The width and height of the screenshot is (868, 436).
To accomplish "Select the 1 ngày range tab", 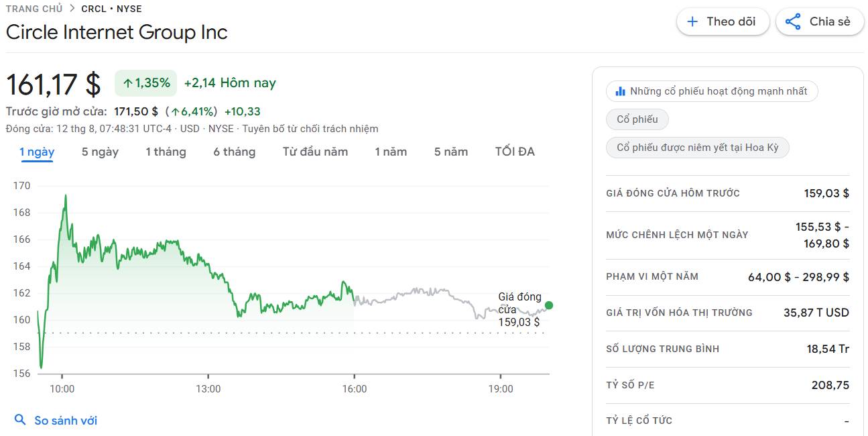I will [x=37, y=152].
